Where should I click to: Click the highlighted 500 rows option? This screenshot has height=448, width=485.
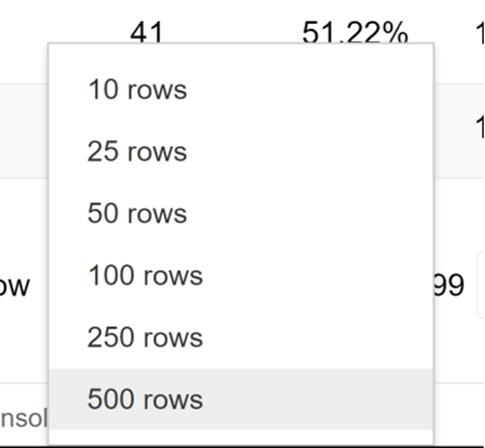[x=241, y=399]
